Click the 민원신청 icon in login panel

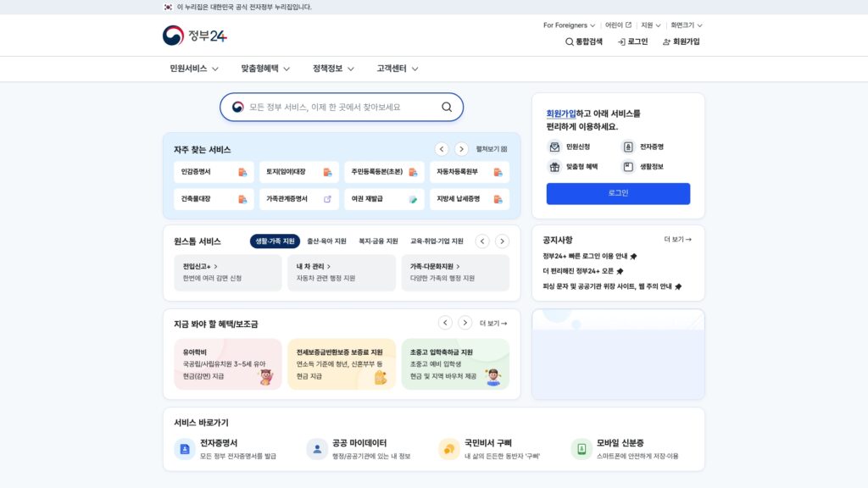[x=554, y=147]
